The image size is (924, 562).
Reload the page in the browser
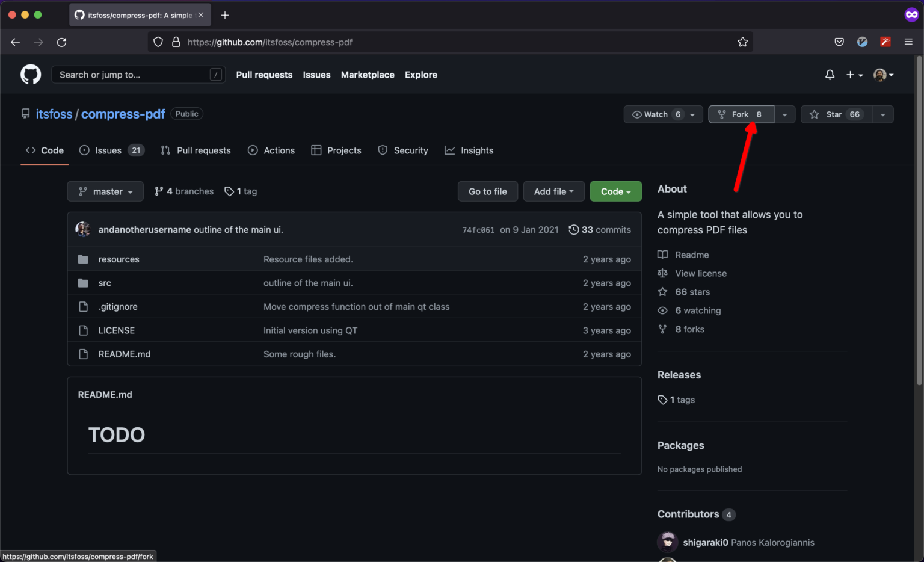pos(61,42)
